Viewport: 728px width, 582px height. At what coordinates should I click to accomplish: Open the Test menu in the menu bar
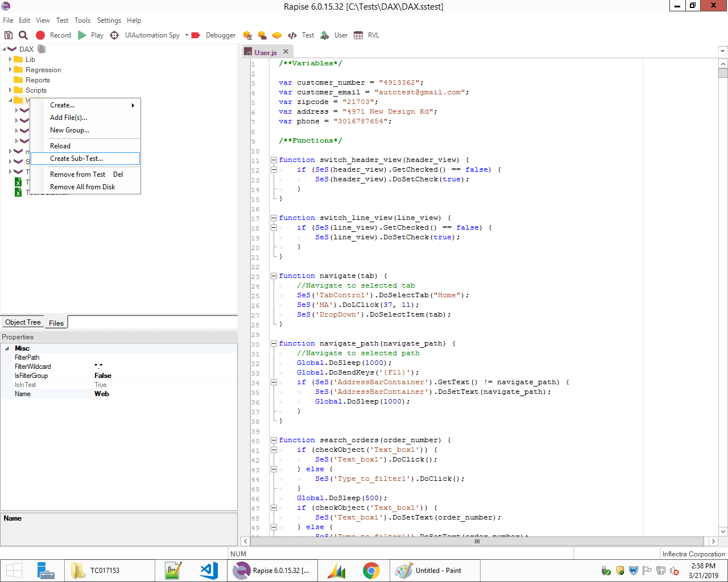click(62, 20)
